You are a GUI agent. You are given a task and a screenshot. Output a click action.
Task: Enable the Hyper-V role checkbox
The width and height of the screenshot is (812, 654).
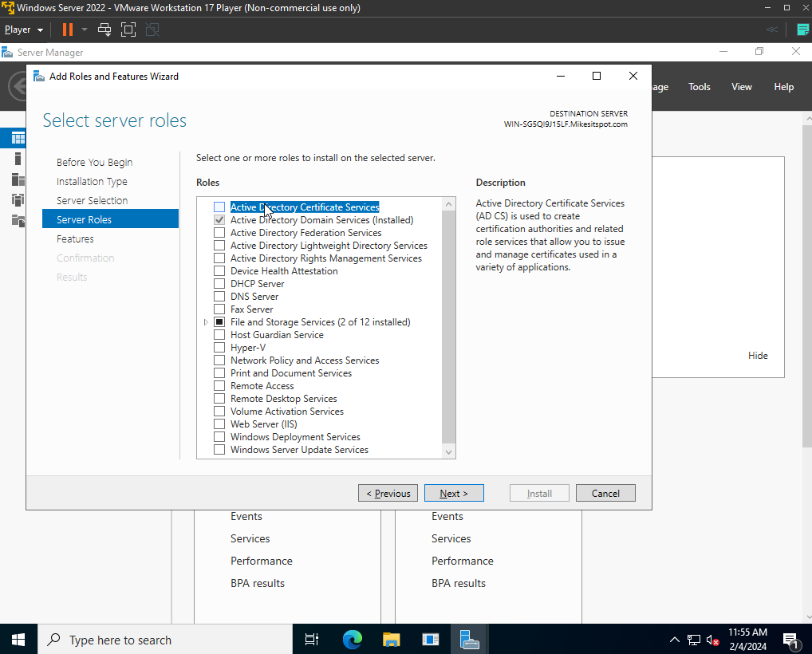click(219, 348)
